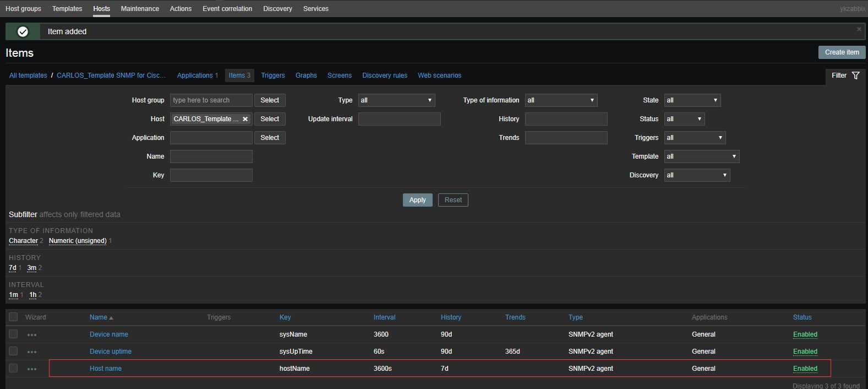Focus the Update interval field
The height and width of the screenshot is (389, 868).
pos(400,119)
